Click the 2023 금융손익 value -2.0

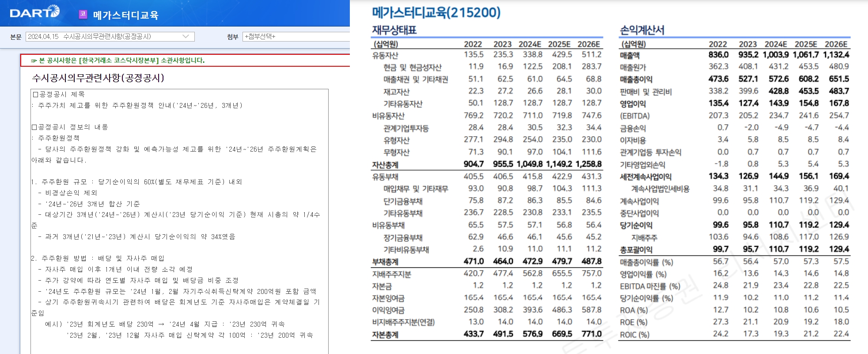pyautogui.click(x=751, y=127)
